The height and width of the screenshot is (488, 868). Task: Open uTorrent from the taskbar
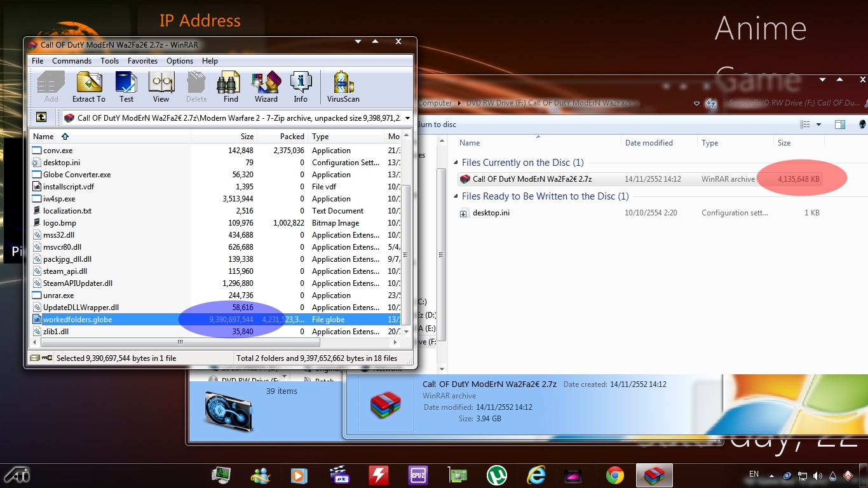[x=496, y=475]
